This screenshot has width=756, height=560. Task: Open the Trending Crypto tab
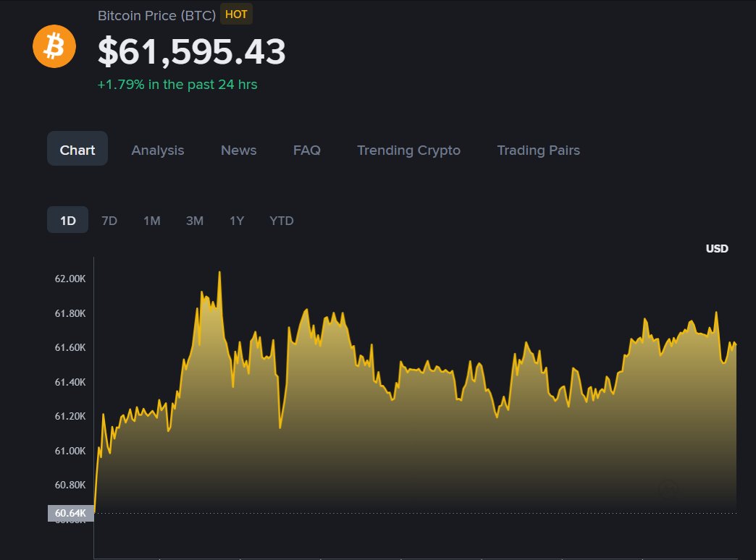(x=408, y=150)
